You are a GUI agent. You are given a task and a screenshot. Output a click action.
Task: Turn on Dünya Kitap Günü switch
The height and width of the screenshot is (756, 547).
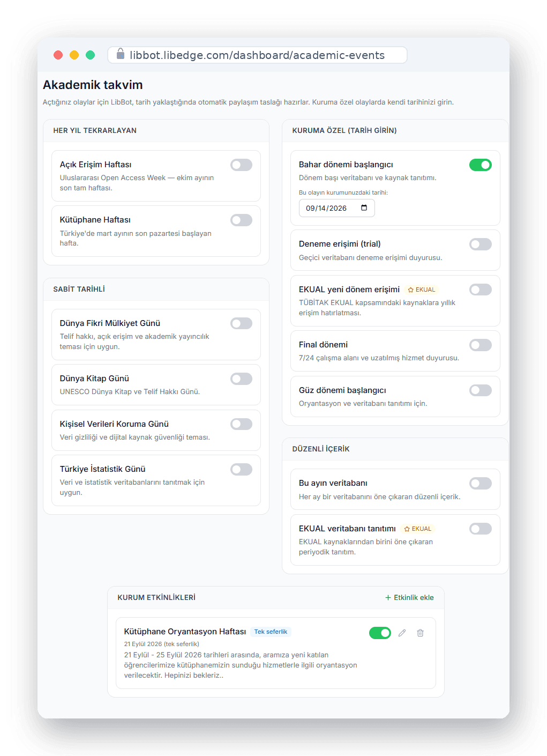(241, 379)
